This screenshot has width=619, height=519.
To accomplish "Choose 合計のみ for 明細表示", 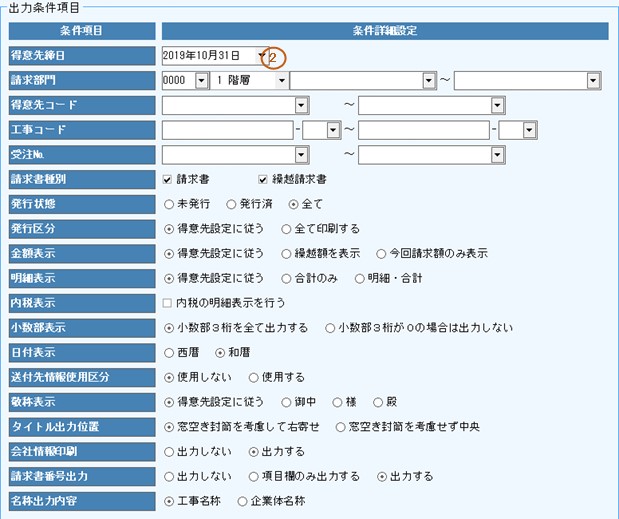I will pos(287,278).
